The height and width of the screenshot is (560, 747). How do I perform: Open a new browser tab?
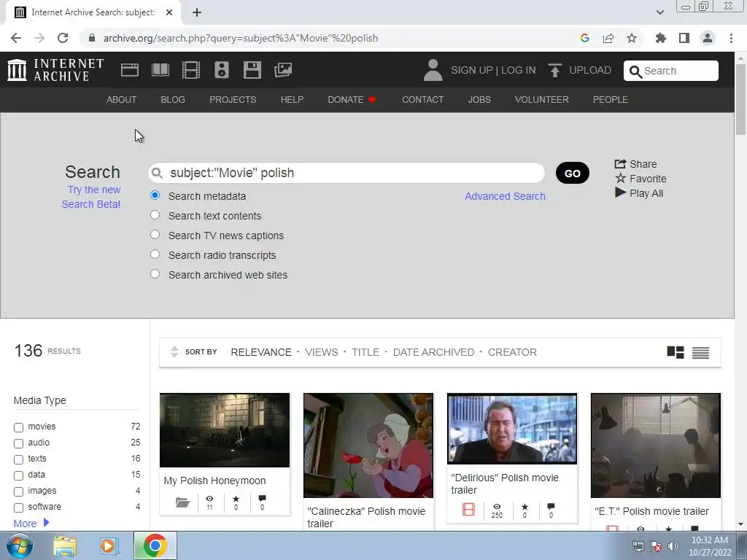click(197, 12)
